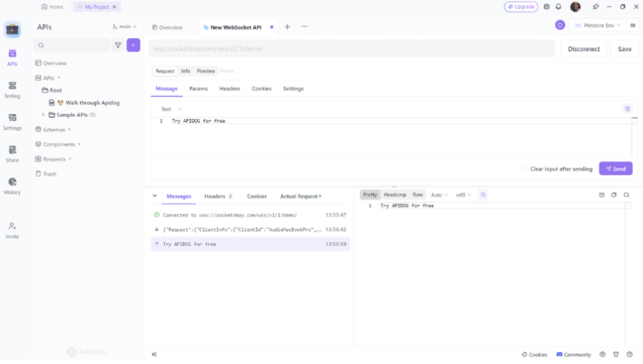Open the Trash item
The image size is (643, 364).
point(46,174)
